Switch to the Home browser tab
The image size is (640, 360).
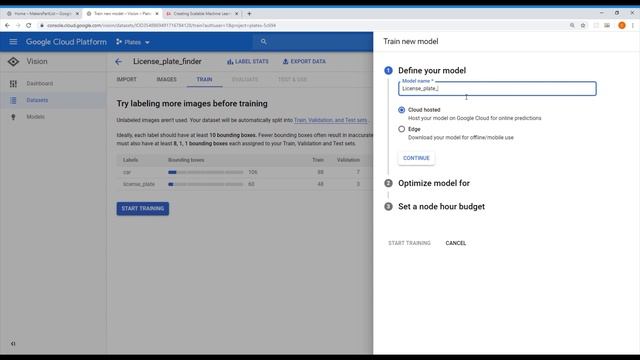(x=42, y=13)
